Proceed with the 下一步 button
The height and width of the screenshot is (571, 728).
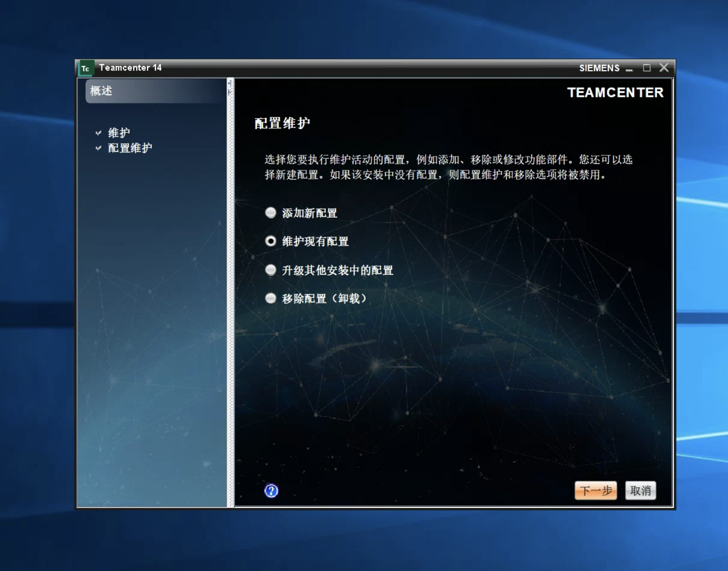click(595, 490)
